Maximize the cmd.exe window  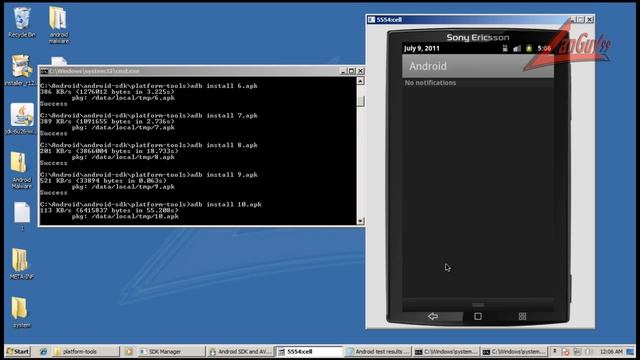(352, 71)
